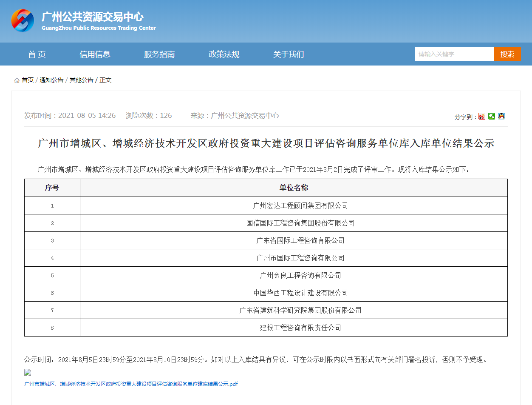This screenshot has width=532, height=405.
Task: Download the 建库结果公示 PDF file
Action: [131, 384]
